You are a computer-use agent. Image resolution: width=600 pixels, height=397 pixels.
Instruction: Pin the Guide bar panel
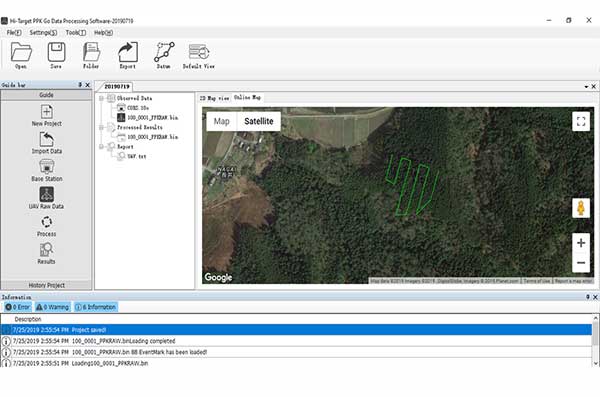pyautogui.click(x=80, y=85)
